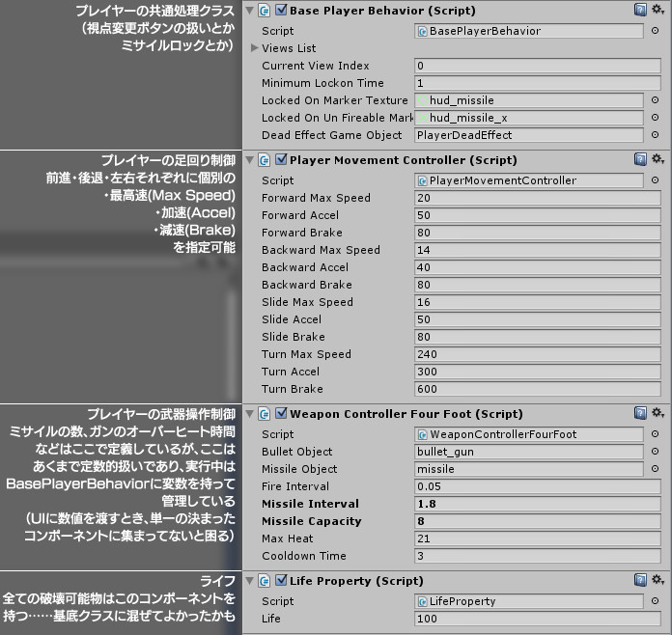Click the Backward Accel value field

click(538, 267)
